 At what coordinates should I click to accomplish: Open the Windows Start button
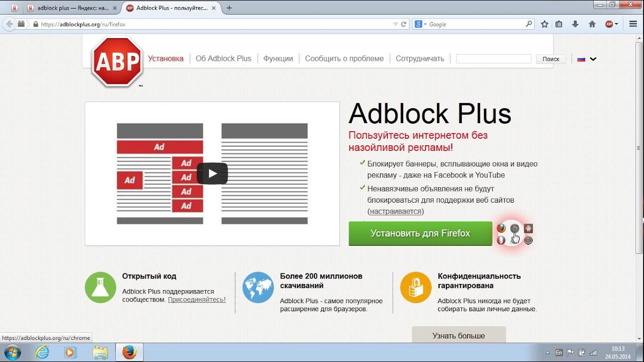[12, 352]
